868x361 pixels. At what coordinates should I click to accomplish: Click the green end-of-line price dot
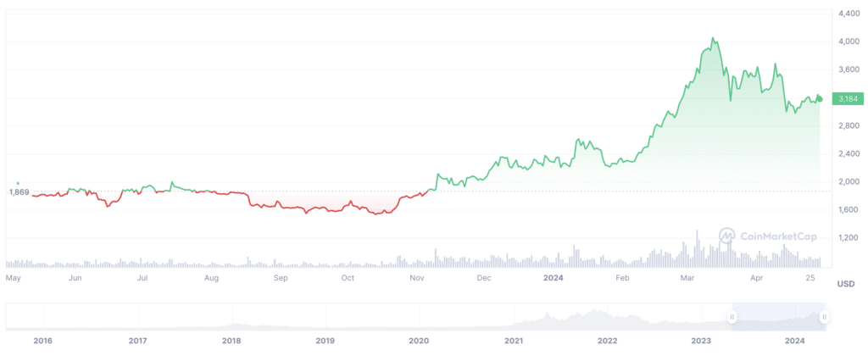pyautogui.click(x=820, y=99)
